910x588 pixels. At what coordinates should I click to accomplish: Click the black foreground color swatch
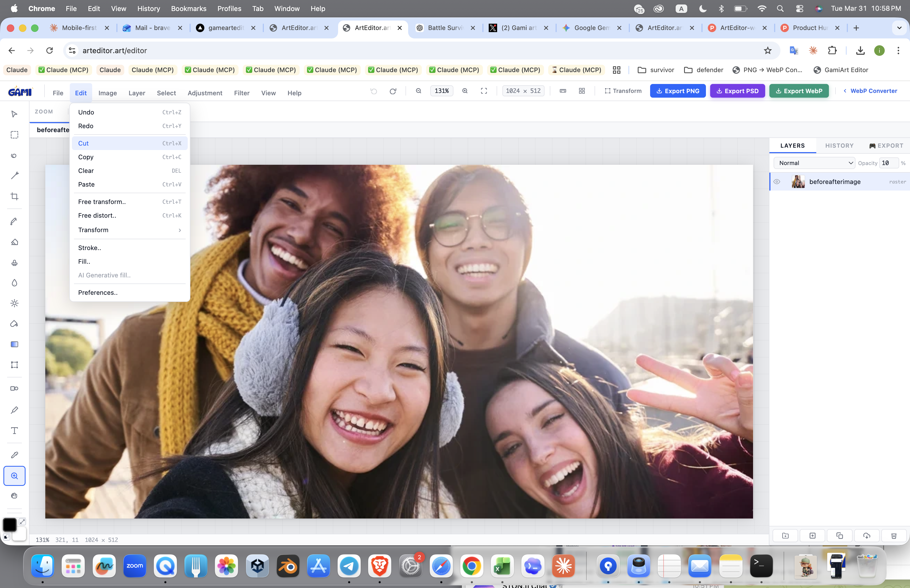click(9, 525)
